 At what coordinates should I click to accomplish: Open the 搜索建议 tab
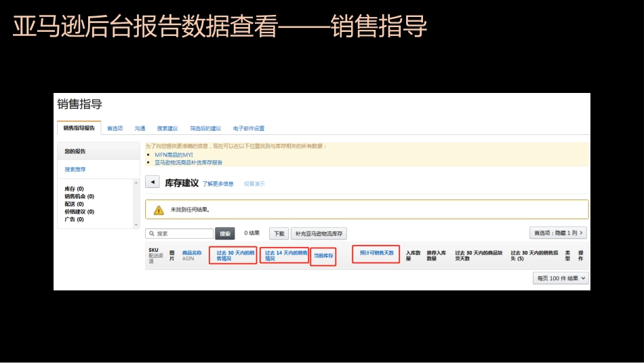coord(167,128)
